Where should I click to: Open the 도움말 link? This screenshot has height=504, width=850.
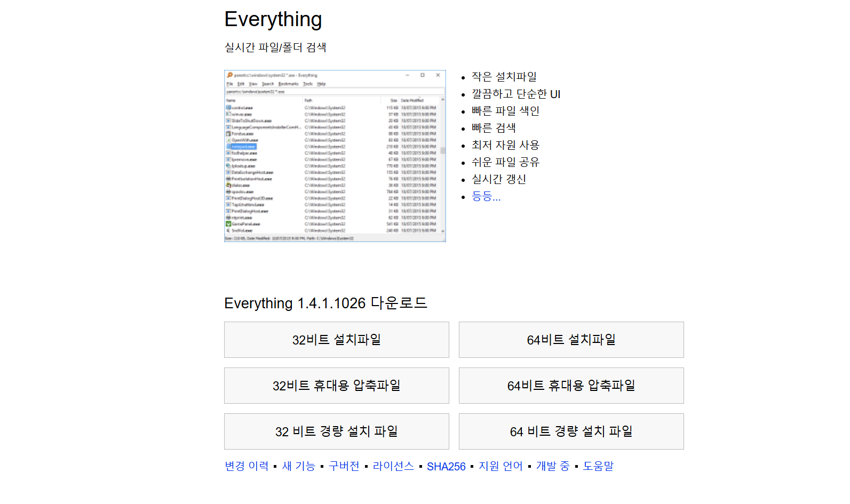tap(598, 466)
